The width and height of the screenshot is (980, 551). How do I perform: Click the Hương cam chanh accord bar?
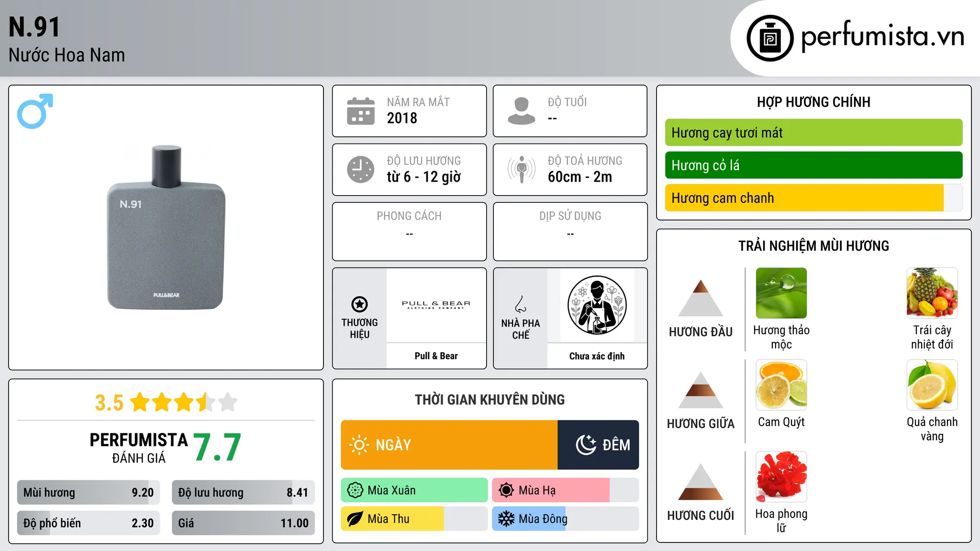(813, 198)
